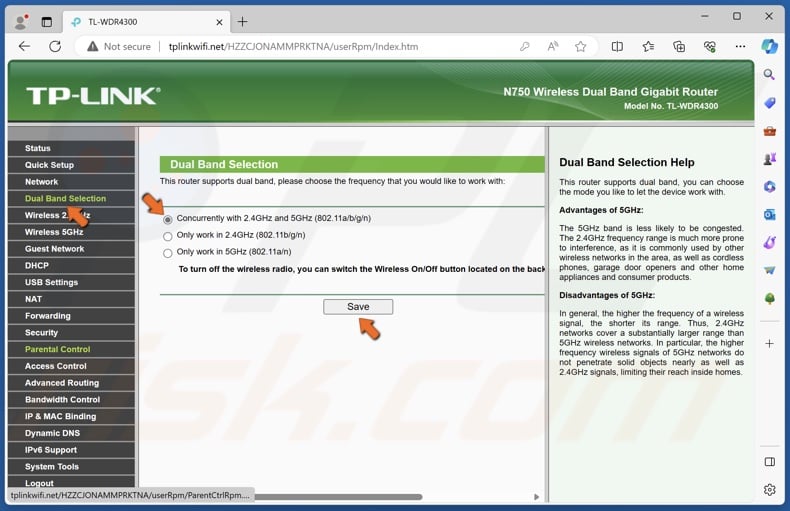Image resolution: width=790 pixels, height=511 pixels.
Task: Open a new browser tab with the plus button
Action: tap(242, 21)
